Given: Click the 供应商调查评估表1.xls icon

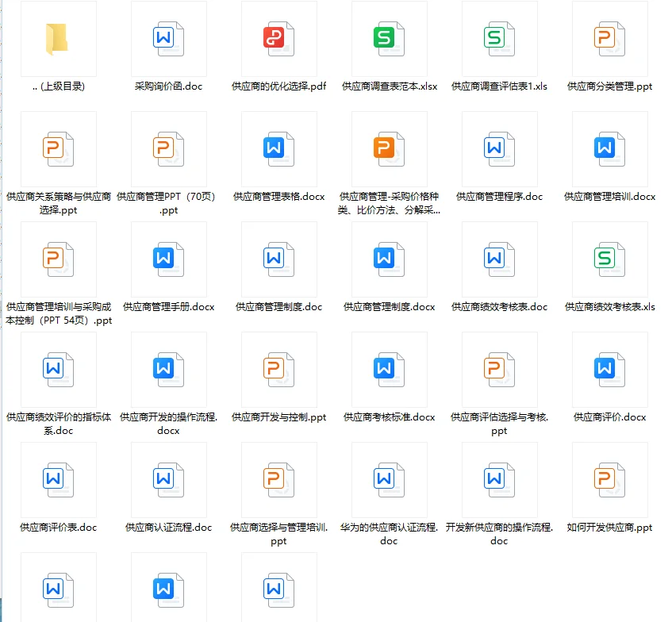Looking at the screenshot, I should [x=499, y=39].
